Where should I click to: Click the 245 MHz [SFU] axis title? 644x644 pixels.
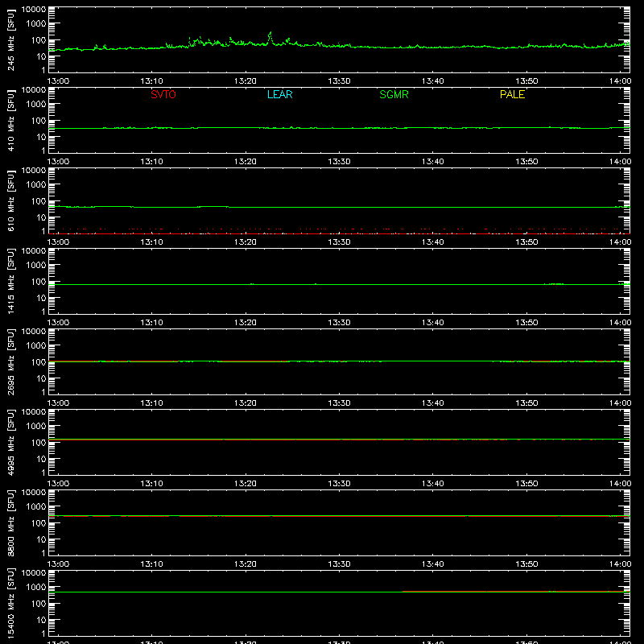coord(10,39)
